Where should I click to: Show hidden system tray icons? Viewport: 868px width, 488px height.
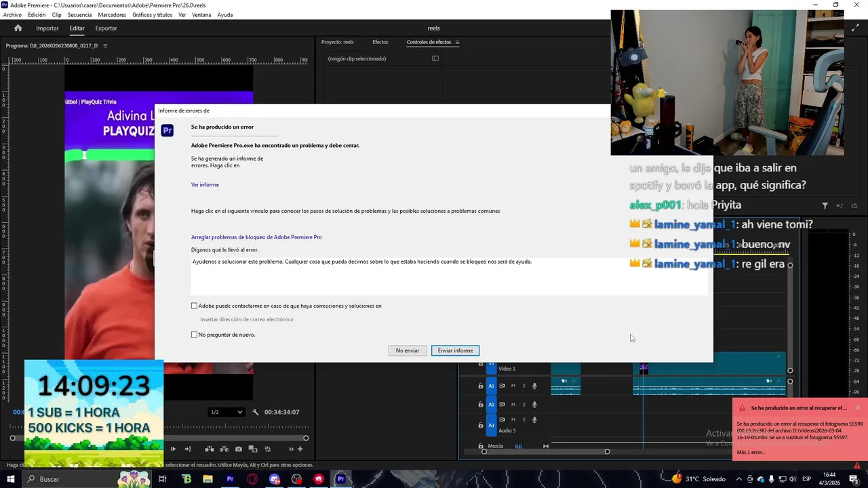tap(739, 479)
